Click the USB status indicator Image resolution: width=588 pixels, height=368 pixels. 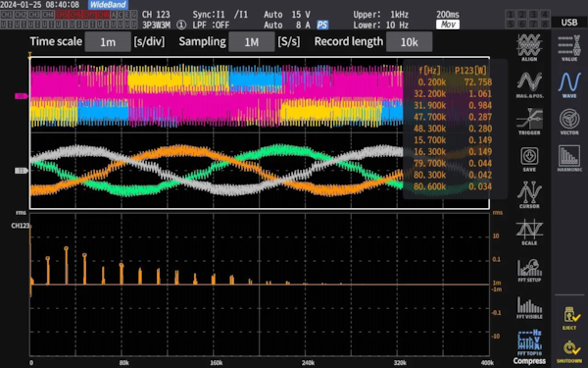tap(568, 23)
